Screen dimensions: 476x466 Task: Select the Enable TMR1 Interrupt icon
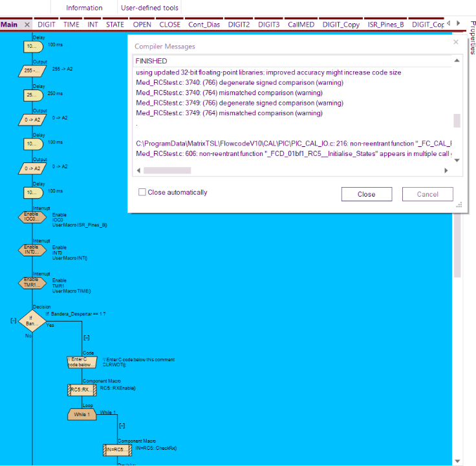(x=32, y=283)
